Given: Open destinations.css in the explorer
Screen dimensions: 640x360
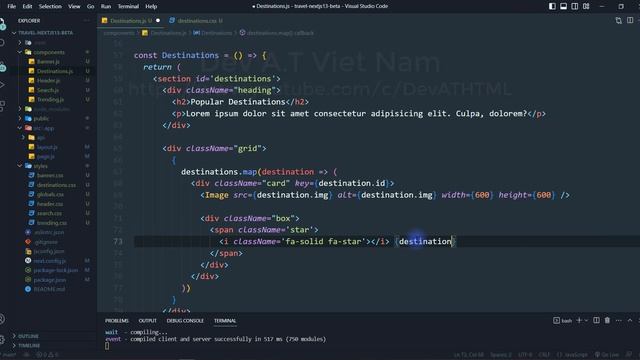Looking at the screenshot, I should tap(56, 185).
